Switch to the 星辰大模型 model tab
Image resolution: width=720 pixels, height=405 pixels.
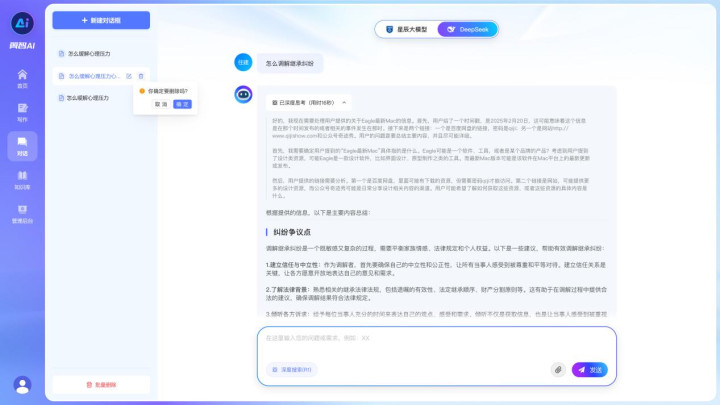click(x=406, y=29)
